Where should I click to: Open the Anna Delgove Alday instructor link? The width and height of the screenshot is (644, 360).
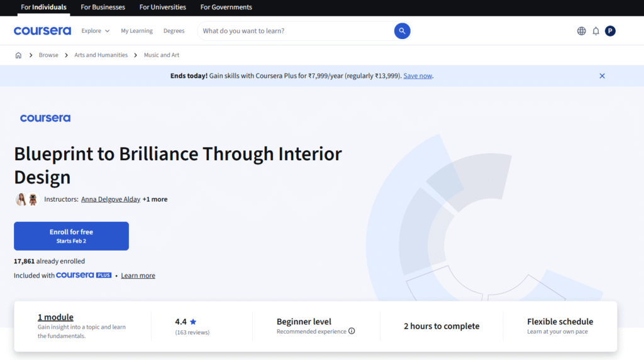coord(110,199)
